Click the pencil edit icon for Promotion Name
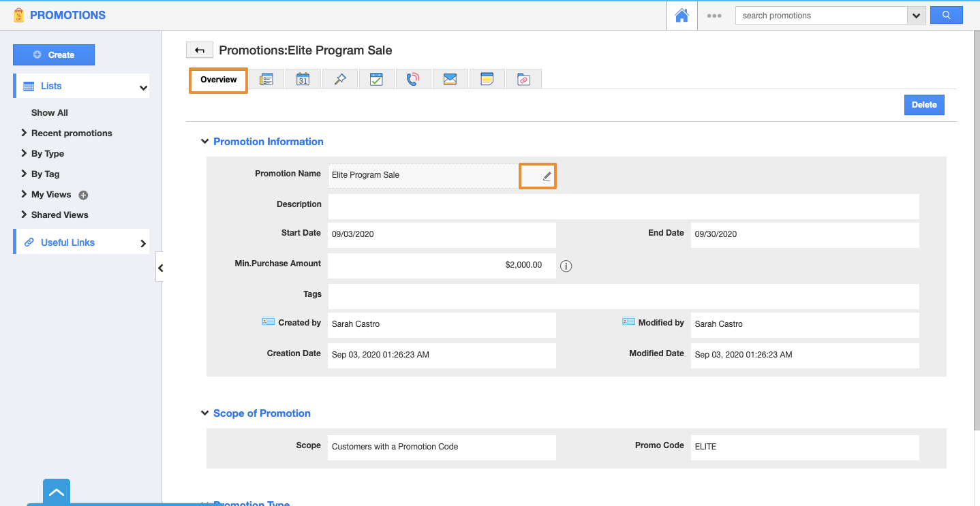Screen dimensions: 980x506 [547, 176]
